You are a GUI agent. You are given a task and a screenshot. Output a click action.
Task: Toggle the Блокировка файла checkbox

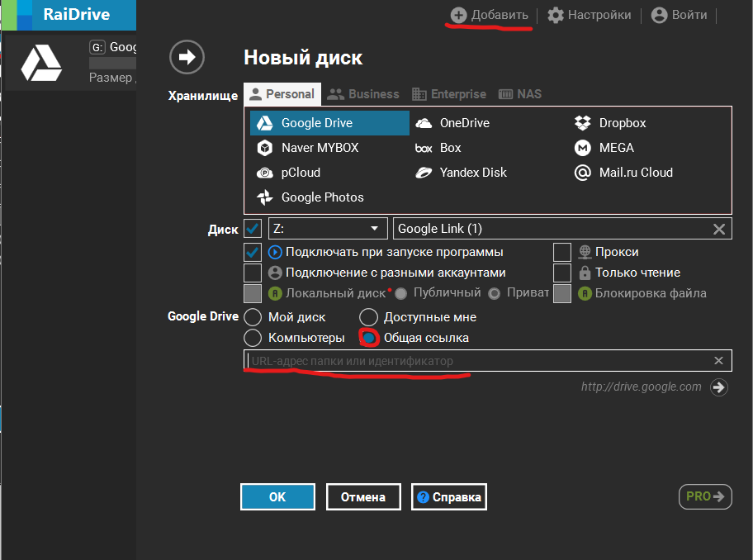(x=562, y=293)
